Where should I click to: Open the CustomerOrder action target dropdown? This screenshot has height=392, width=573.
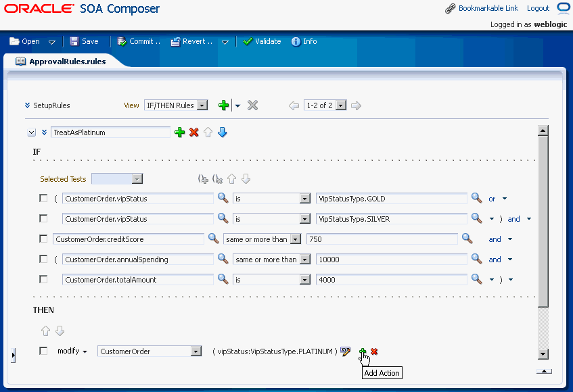(x=196, y=351)
